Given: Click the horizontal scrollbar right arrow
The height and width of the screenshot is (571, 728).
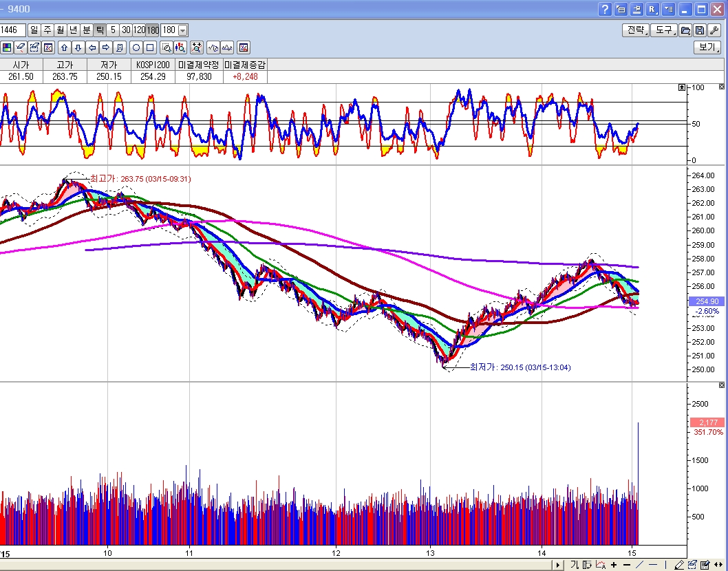Looking at the screenshot, I should tap(557, 565).
